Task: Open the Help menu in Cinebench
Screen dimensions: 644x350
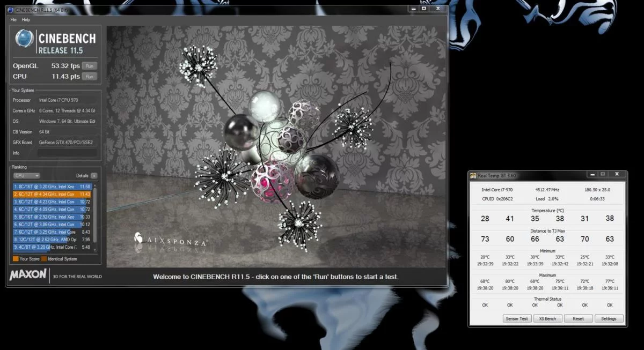Action: tap(26, 20)
